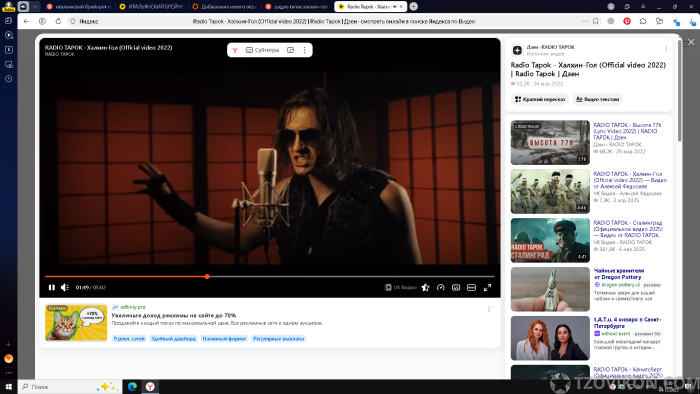Image resolution: width=700 pixels, height=394 pixels.
Task: Switch to the 'итальянский брейнрот' first tab
Action: pyautogui.click(x=79, y=7)
